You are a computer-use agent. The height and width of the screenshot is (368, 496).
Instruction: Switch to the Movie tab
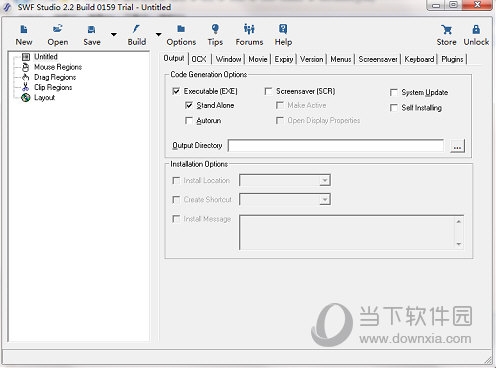click(258, 59)
